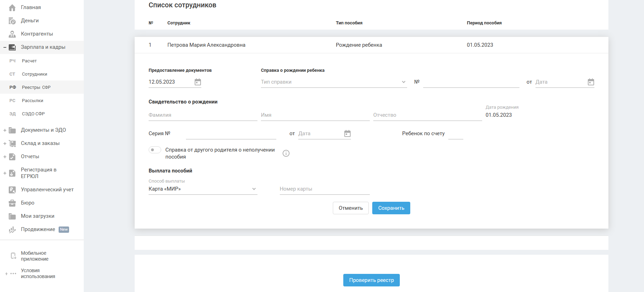Click the Деньги sidebar icon

tap(12, 21)
